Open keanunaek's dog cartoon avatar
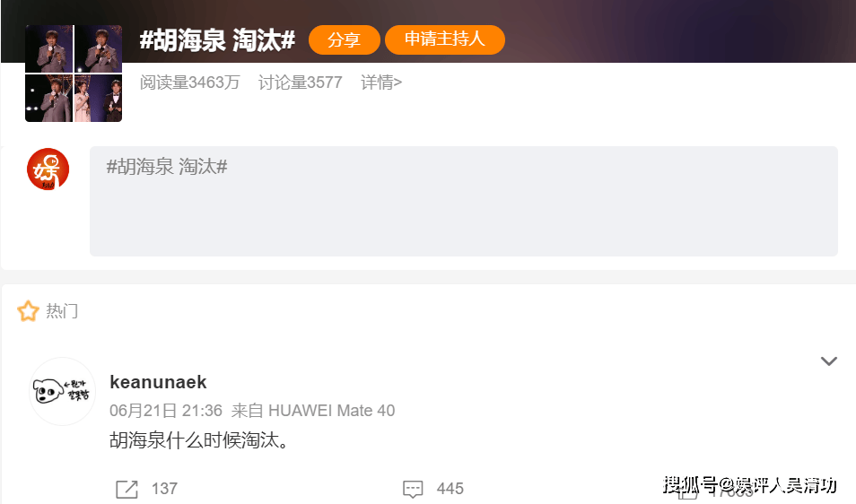This screenshot has width=856, height=504. coord(62,391)
